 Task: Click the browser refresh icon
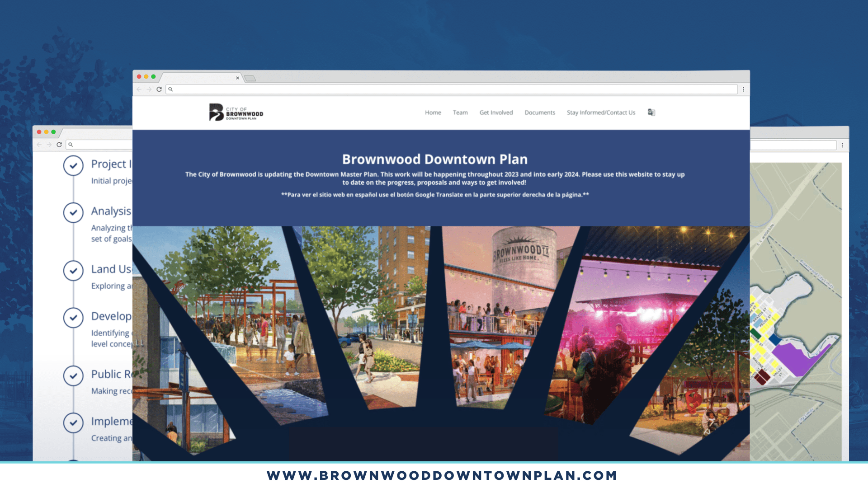tap(159, 89)
